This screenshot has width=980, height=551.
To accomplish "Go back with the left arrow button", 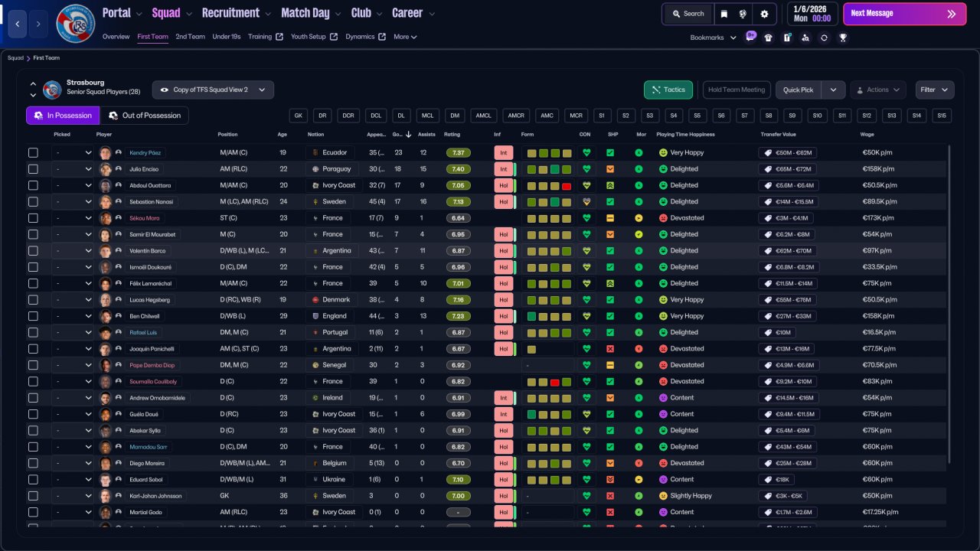I will (x=18, y=24).
